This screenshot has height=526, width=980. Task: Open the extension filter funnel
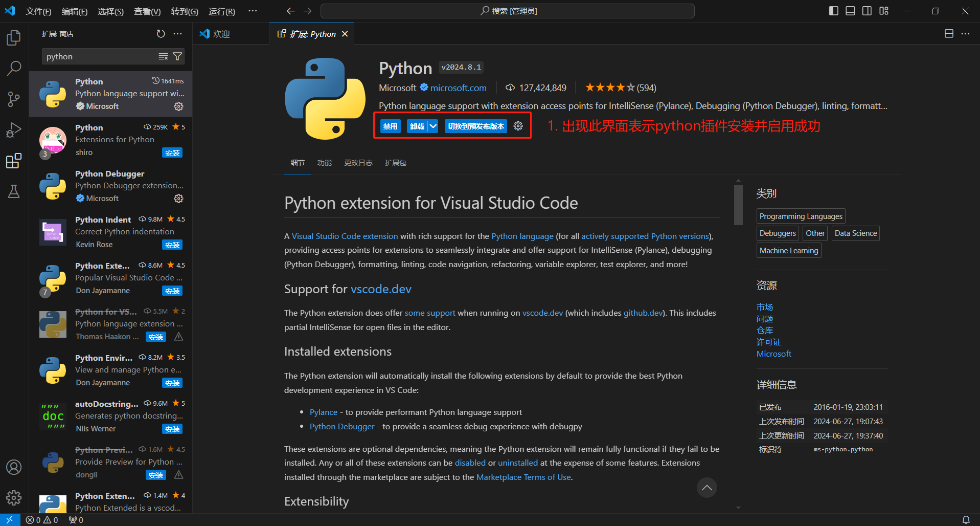(x=177, y=56)
